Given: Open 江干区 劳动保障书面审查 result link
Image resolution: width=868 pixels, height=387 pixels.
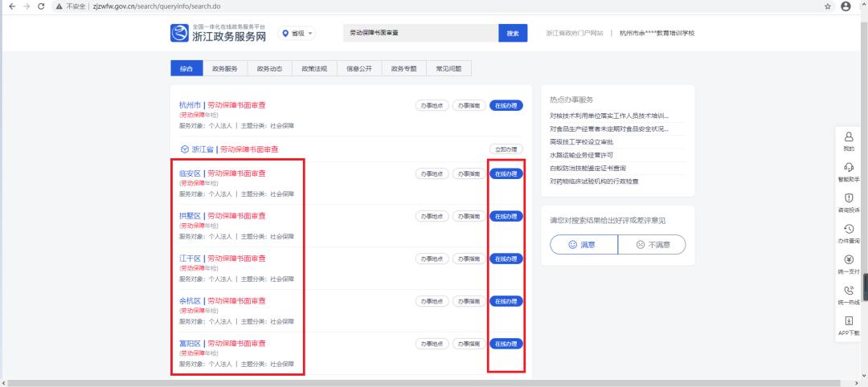Looking at the screenshot, I should (223, 259).
